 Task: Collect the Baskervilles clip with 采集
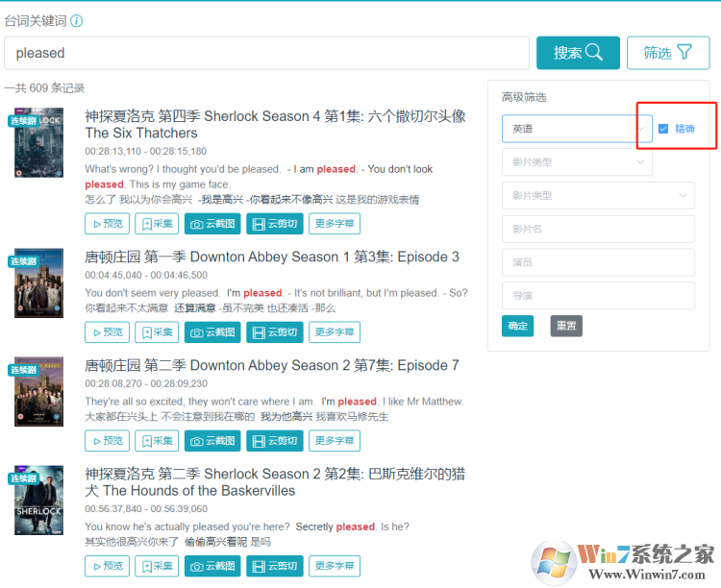[157, 566]
